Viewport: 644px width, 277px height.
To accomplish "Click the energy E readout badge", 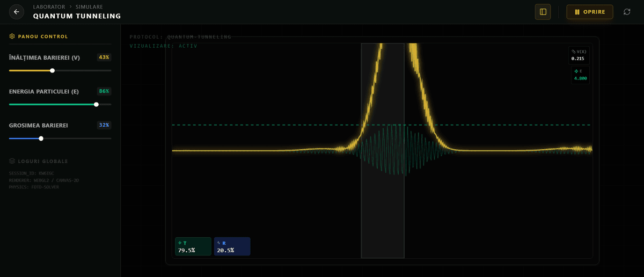I will [x=580, y=75].
